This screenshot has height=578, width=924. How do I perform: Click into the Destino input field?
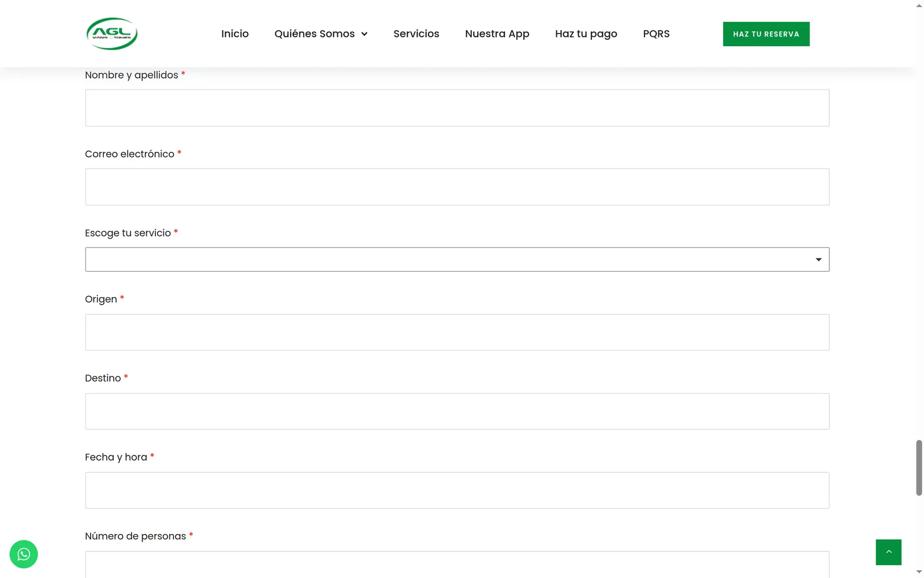[457, 412]
